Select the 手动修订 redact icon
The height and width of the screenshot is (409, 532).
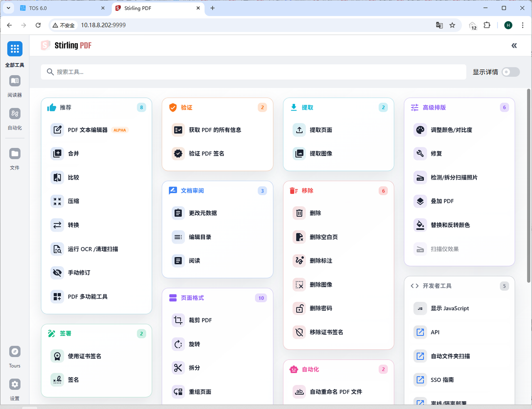coord(57,273)
